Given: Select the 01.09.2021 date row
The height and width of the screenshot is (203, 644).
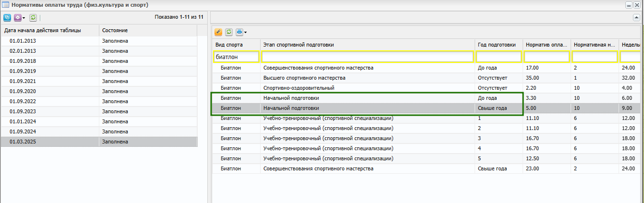Looking at the screenshot, I should coord(99,81).
